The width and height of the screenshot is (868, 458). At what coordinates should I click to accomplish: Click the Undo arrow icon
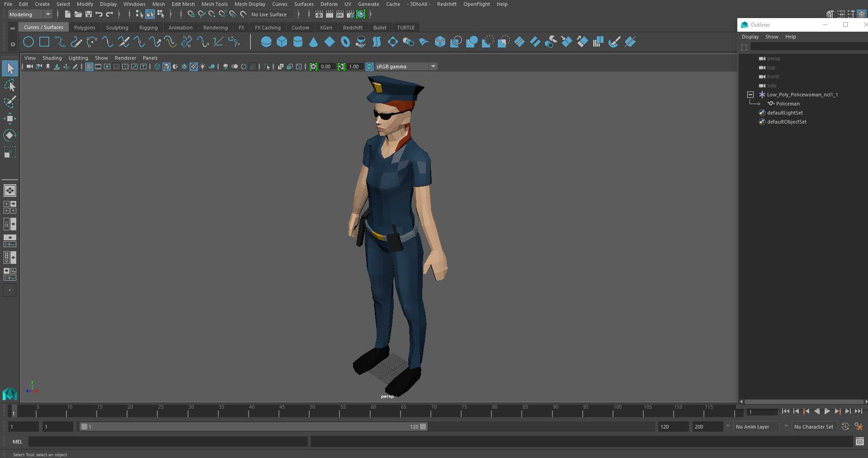(99, 14)
